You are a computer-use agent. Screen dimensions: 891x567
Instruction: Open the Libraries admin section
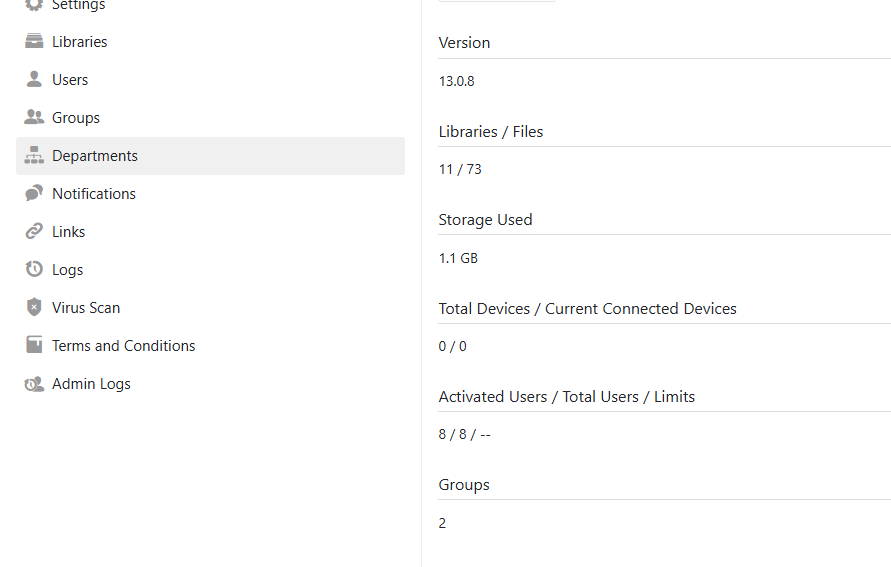tap(210, 41)
